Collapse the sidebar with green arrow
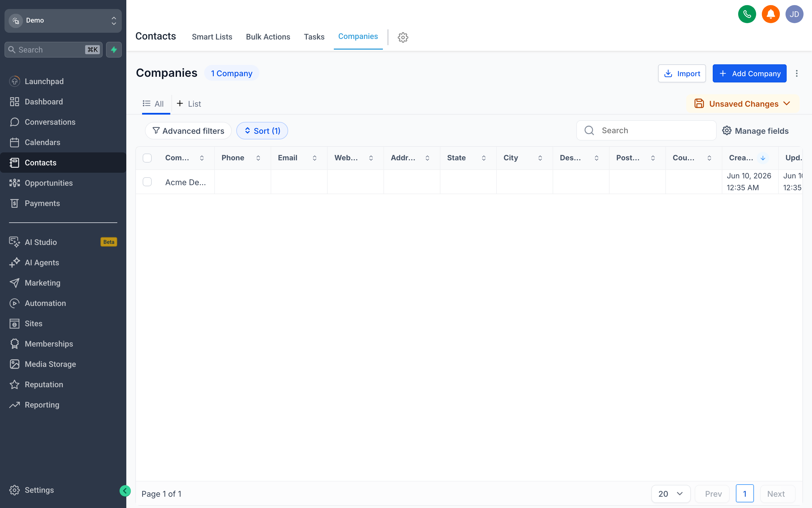Viewport: 812px width, 508px height. pos(125,491)
